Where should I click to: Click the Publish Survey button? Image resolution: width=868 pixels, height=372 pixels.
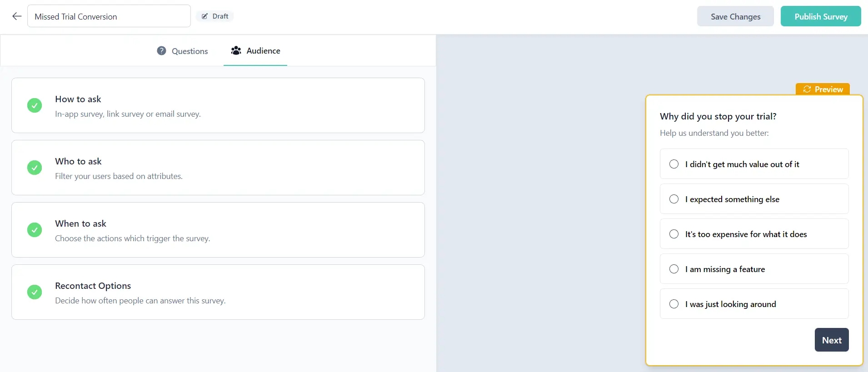tap(821, 16)
